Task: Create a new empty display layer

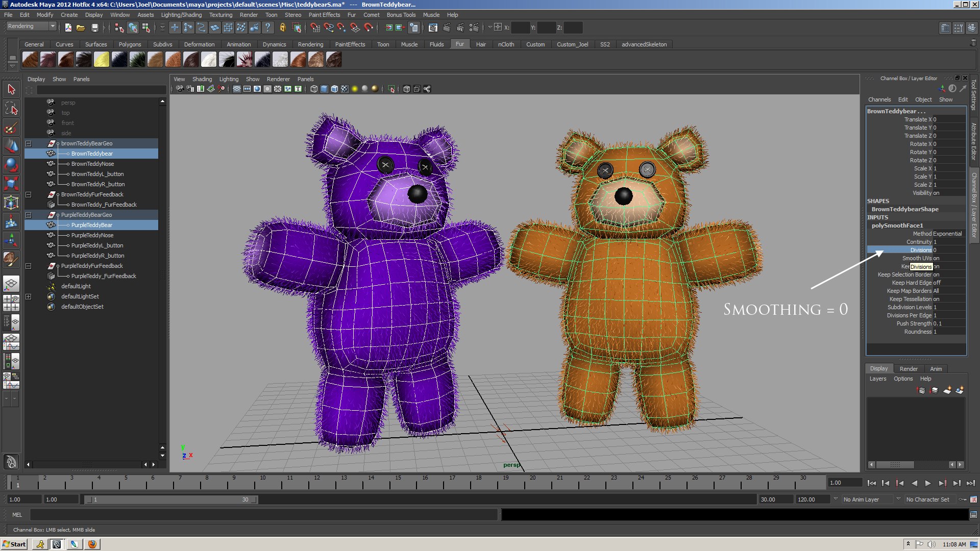Action: pos(947,390)
